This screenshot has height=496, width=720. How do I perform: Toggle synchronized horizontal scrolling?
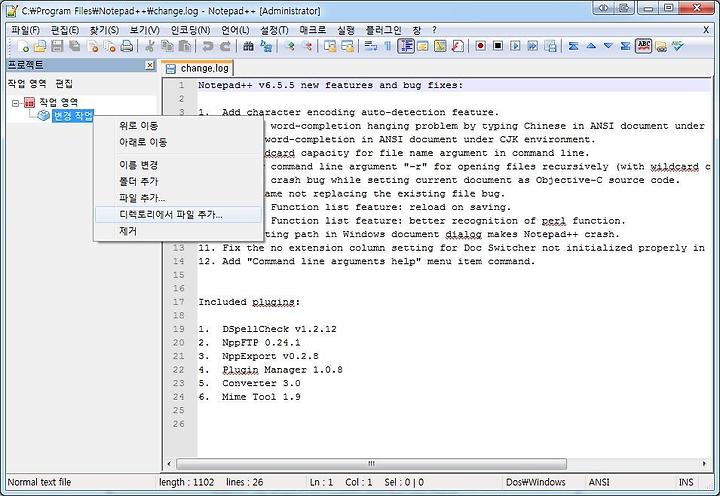tap(348, 46)
